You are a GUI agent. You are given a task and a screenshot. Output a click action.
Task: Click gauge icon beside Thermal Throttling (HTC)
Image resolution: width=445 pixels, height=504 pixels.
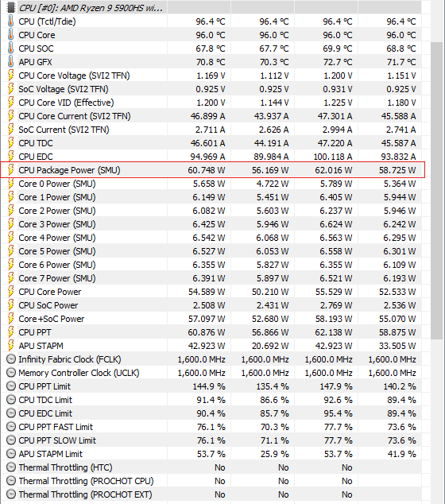click(x=11, y=467)
